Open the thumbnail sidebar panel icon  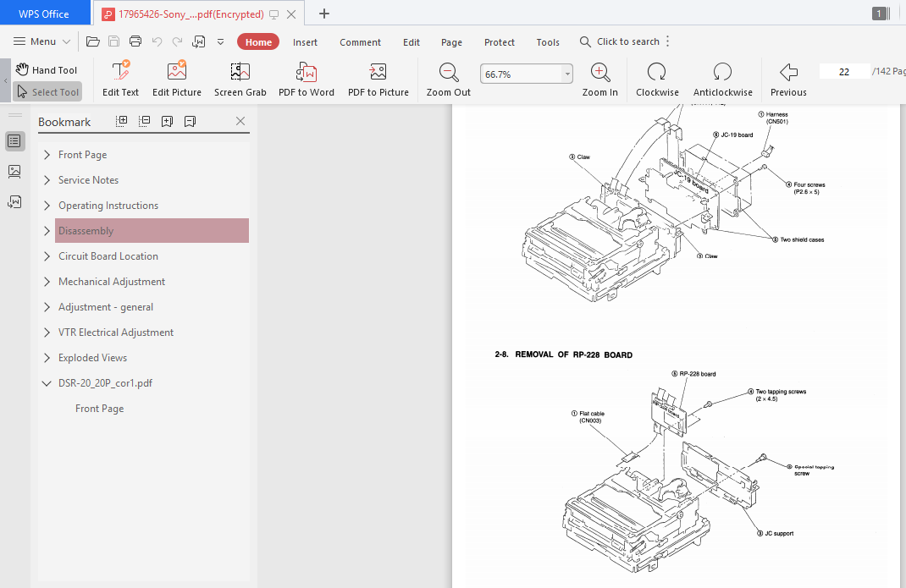pyautogui.click(x=14, y=172)
